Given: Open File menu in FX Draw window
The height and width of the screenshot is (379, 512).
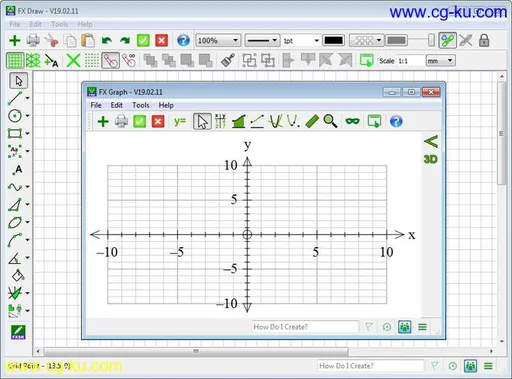Looking at the screenshot, I should click(15, 24).
